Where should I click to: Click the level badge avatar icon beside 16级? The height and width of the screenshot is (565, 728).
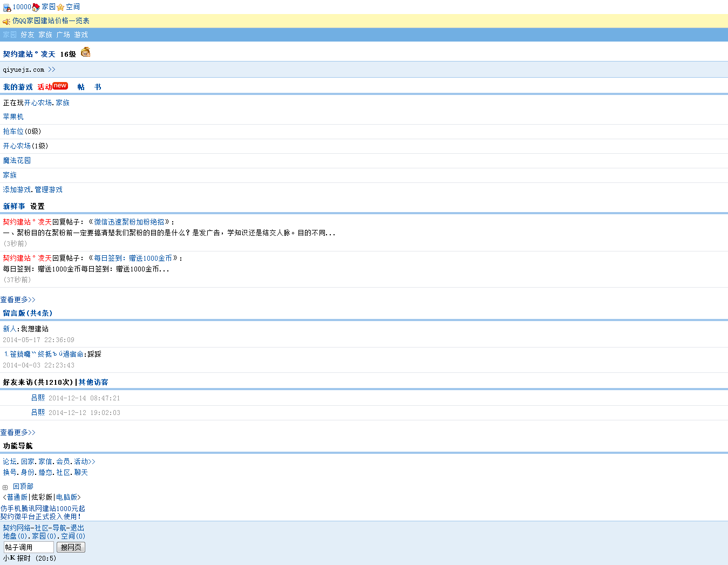85,52
